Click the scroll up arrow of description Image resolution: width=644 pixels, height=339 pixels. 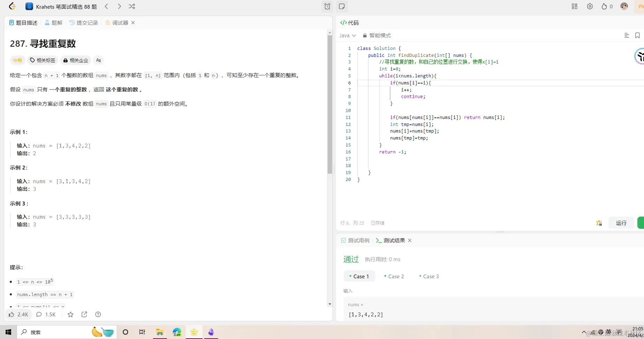[330, 32]
